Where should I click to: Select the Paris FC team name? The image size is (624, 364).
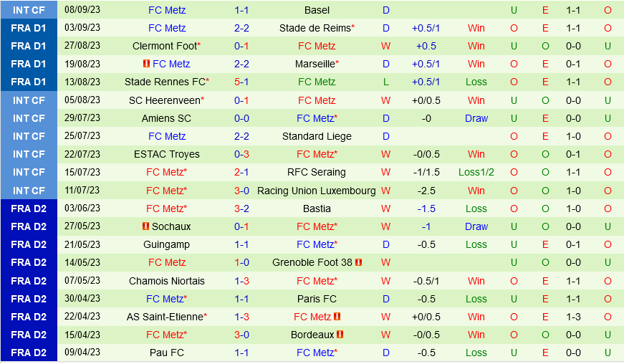317,299
